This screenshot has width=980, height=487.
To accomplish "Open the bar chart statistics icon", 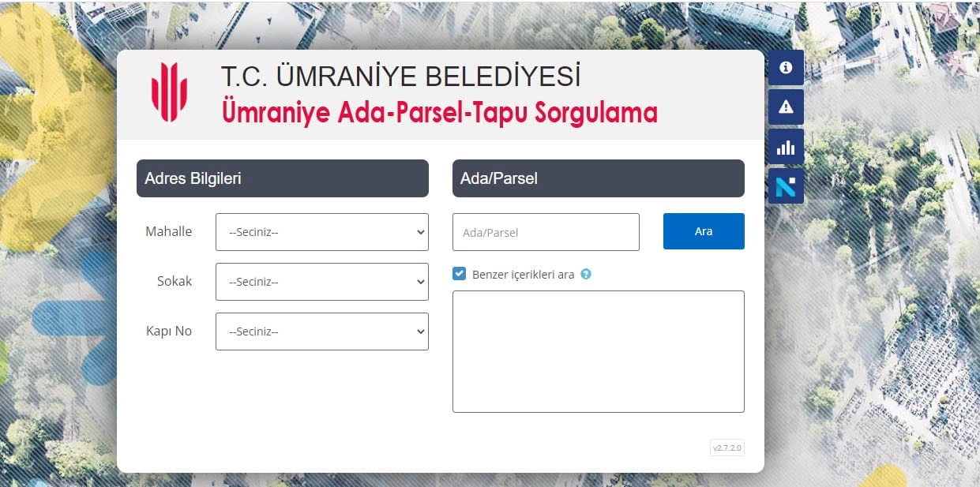I will 786,147.
